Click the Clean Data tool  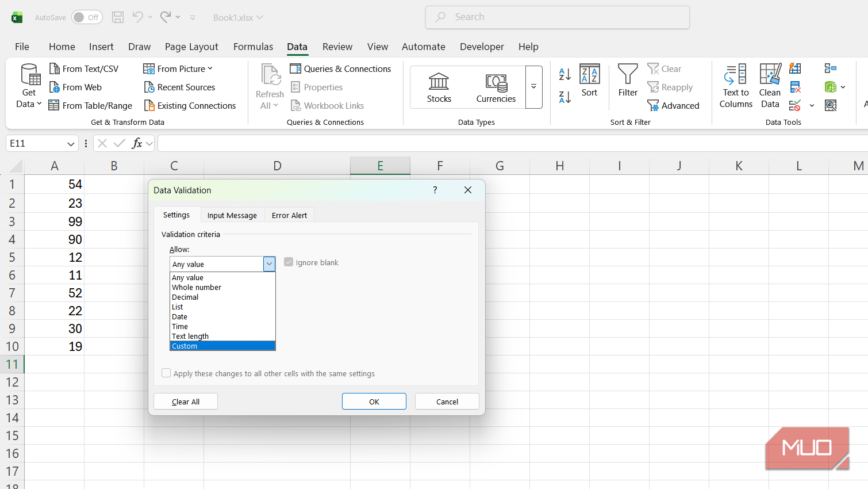tap(770, 86)
